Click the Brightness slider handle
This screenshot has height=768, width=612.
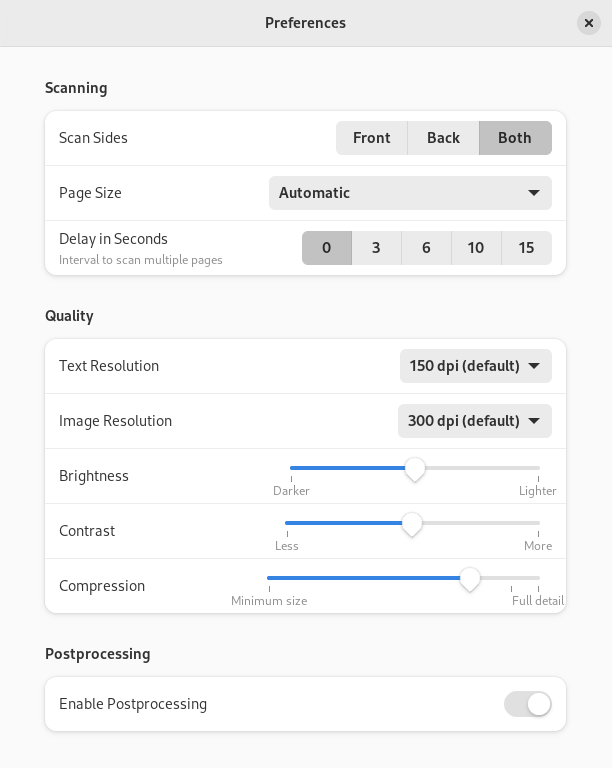(x=415, y=468)
